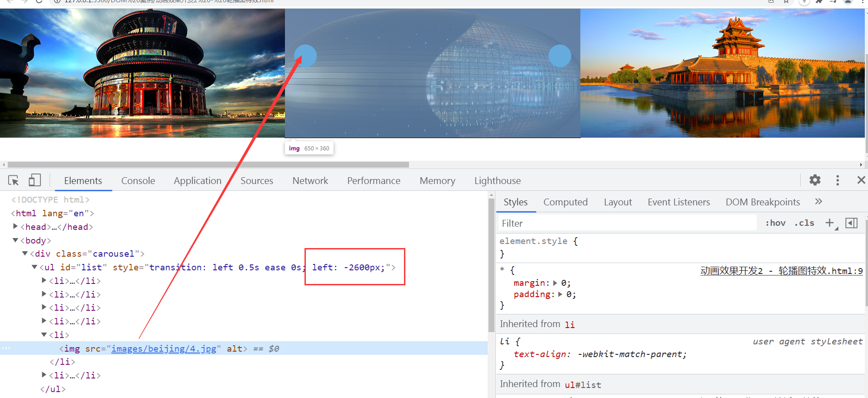The height and width of the screenshot is (398, 868).
Task: Switch to the Lighthouse tab
Action: (498, 181)
